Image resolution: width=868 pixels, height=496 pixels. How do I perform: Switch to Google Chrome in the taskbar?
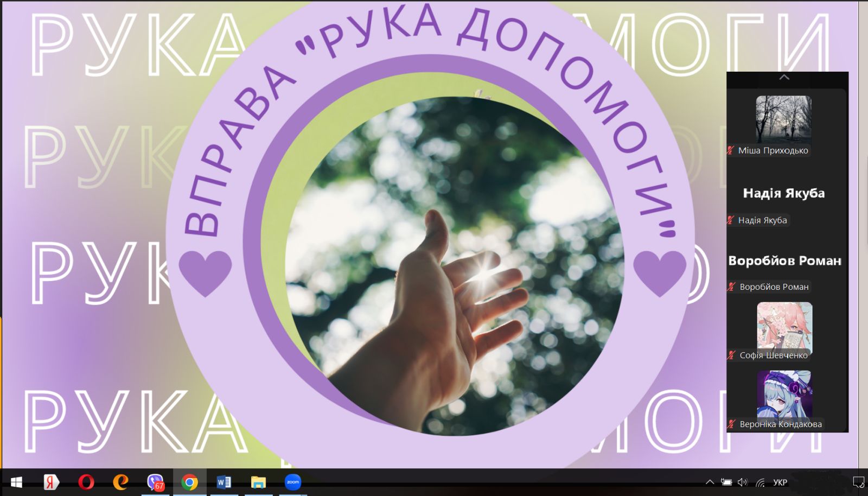tap(189, 482)
